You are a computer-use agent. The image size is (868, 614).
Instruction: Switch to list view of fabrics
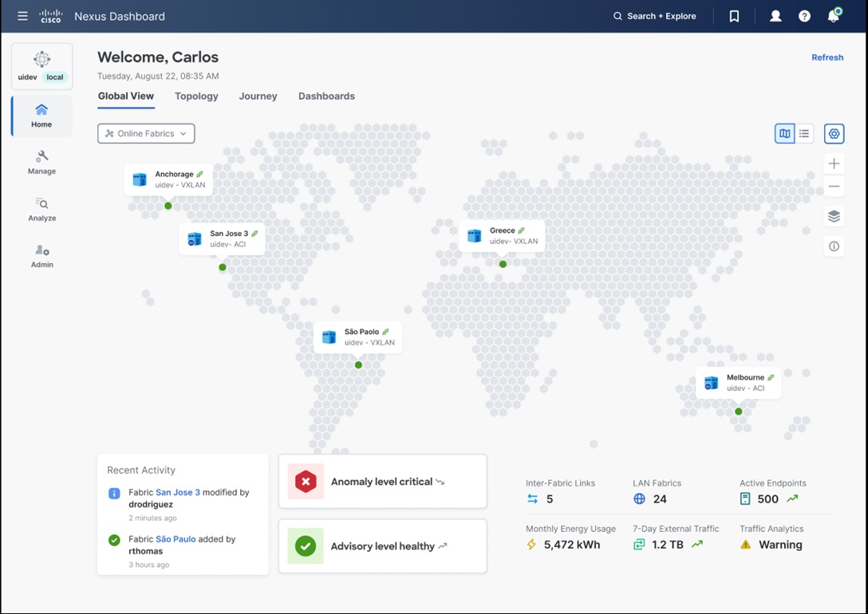tap(804, 133)
